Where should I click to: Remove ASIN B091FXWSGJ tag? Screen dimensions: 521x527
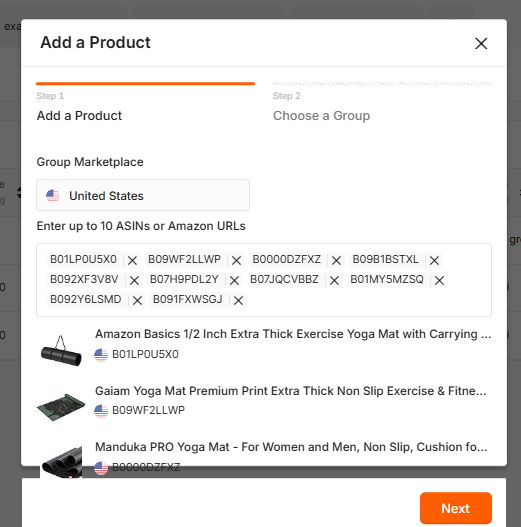tap(238, 300)
